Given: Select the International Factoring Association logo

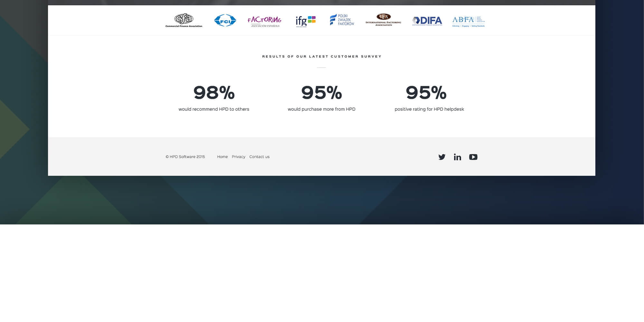Looking at the screenshot, I should 383,20.
